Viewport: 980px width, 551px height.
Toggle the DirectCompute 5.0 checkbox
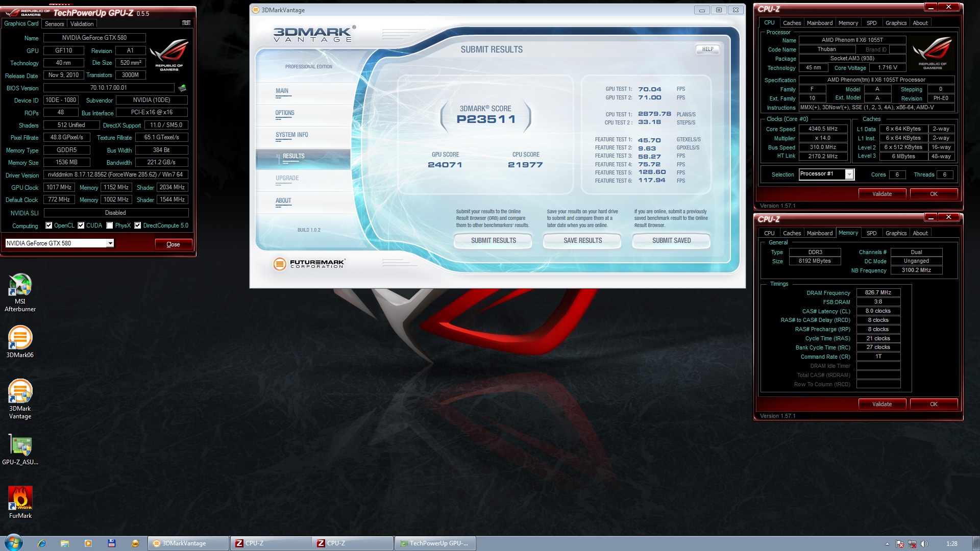click(138, 226)
